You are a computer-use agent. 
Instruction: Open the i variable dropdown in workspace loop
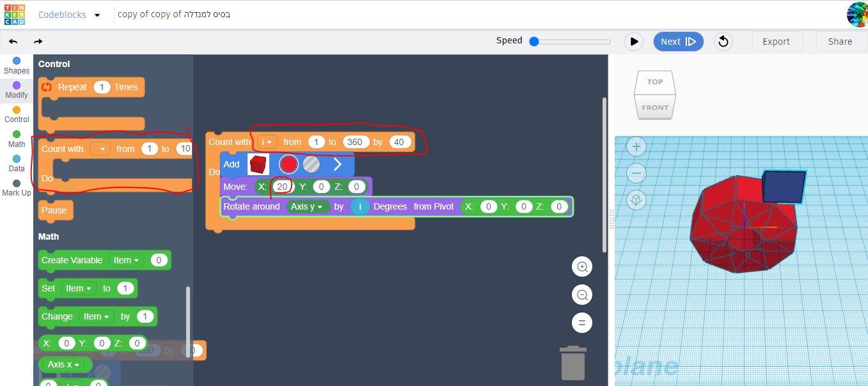(267, 142)
